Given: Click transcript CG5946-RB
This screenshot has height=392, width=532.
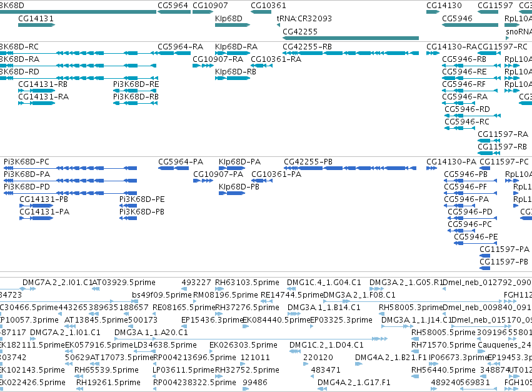Looking at the screenshot, I should click(471, 66).
